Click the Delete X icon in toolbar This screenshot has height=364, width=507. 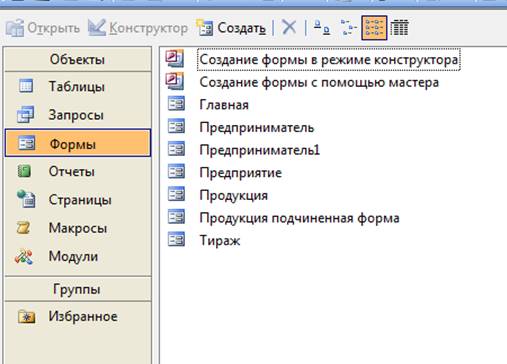[x=289, y=27]
